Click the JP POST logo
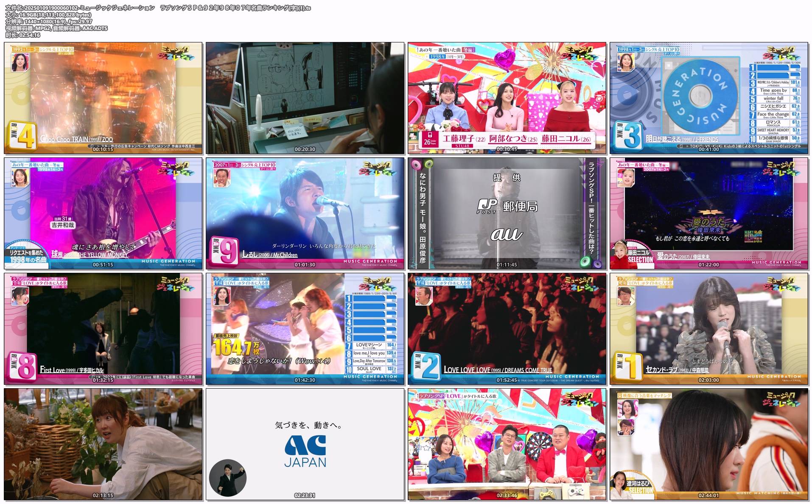Image resolution: width=812 pixels, height=504 pixels. (487, 206)
